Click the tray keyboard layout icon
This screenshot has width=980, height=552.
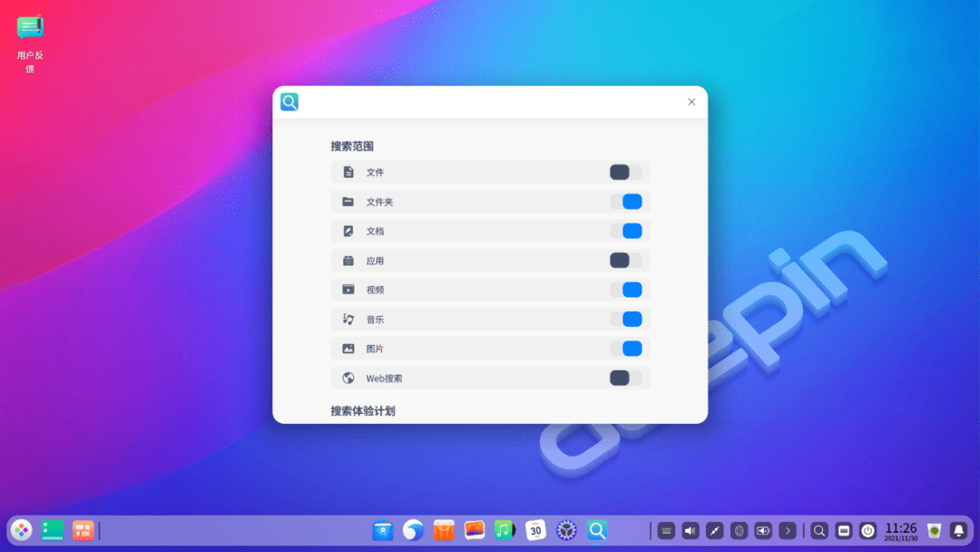[x=843, y=531]
